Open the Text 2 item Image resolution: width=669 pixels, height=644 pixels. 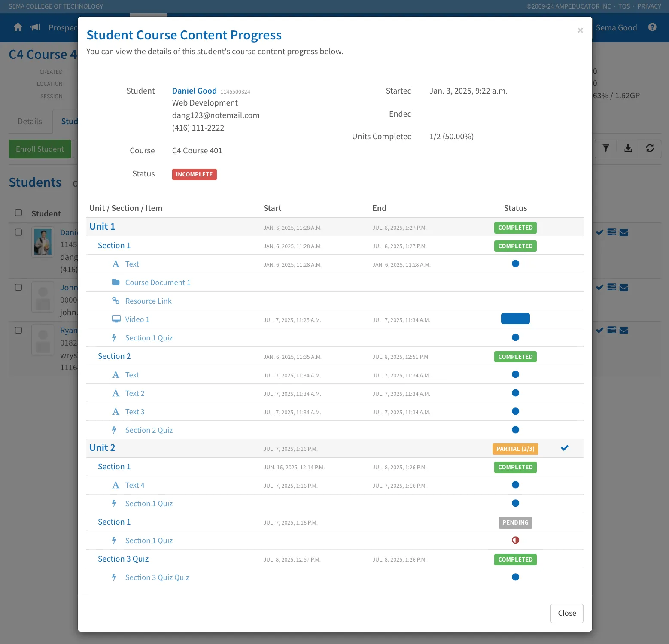point(135,393)
